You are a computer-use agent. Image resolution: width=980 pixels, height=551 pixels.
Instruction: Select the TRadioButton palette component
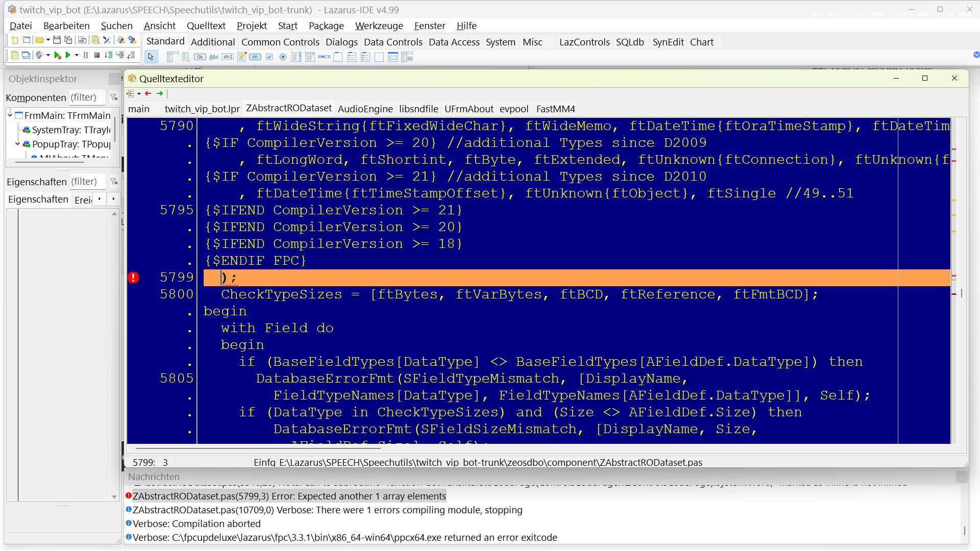point(283,57)
